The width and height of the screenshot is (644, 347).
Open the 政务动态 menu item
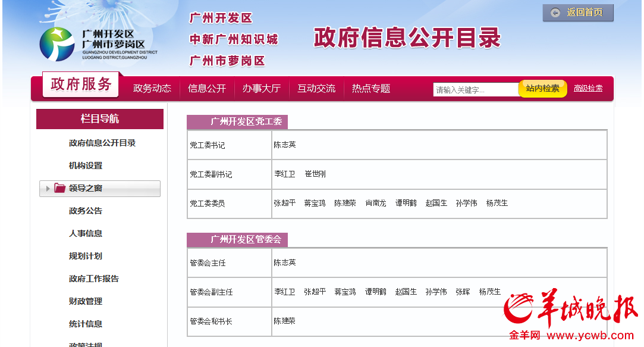152,89
